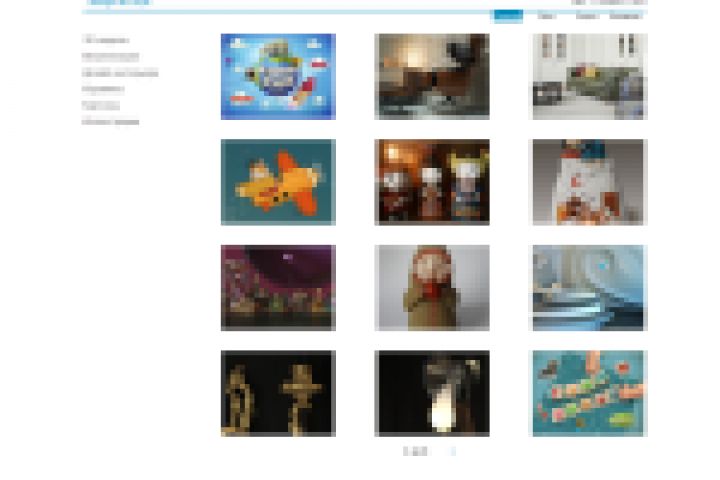Open the warm-lit living room interior thumbnail
The height and width of the screenshot is (480, 720).
tap(432, 77)
